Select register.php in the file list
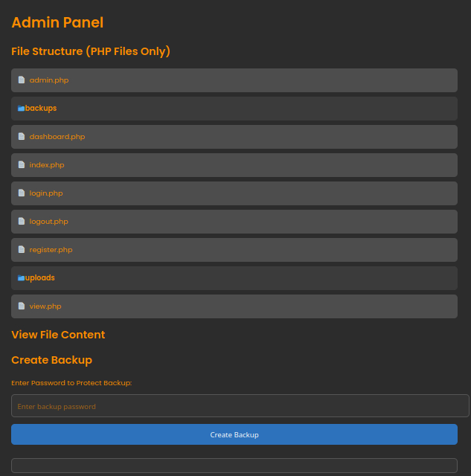Screen dimensions: 471x476 coord(51,250)
